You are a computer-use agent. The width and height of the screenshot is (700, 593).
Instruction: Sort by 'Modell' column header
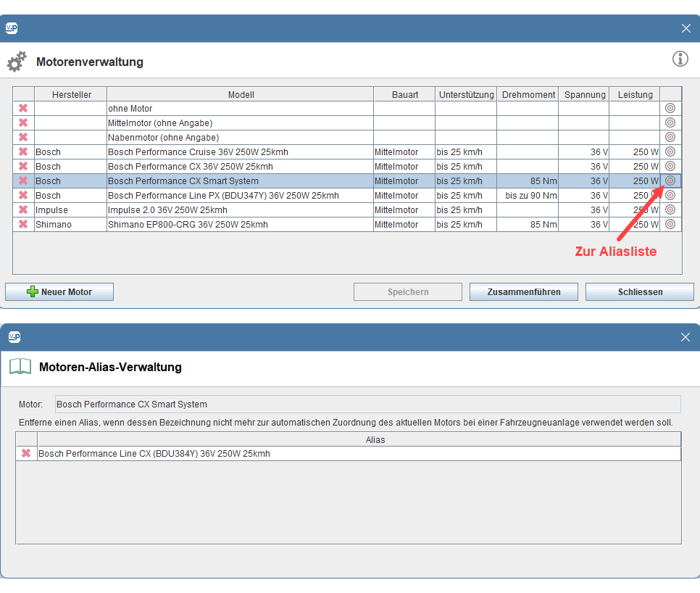(240, 94)
